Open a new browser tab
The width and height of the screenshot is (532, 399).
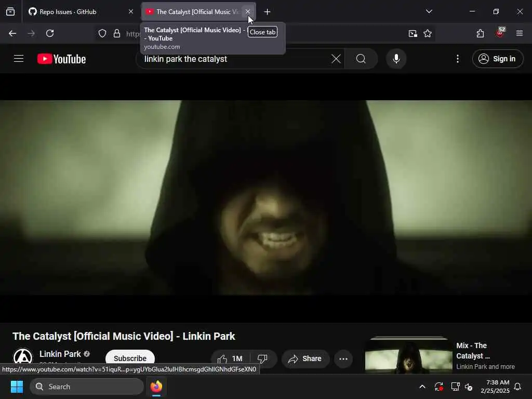268,12
